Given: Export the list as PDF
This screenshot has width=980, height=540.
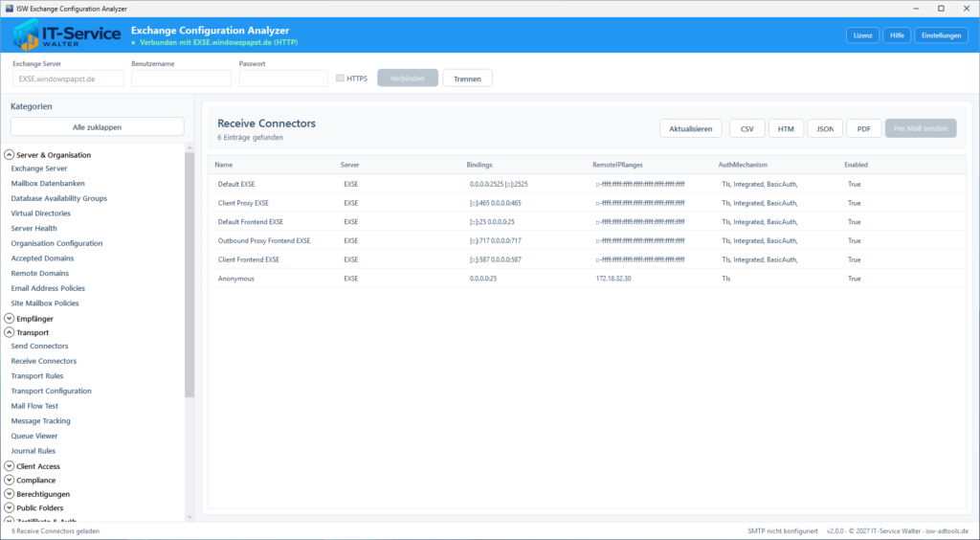Looking at the screenshot, I should point(864,128).
